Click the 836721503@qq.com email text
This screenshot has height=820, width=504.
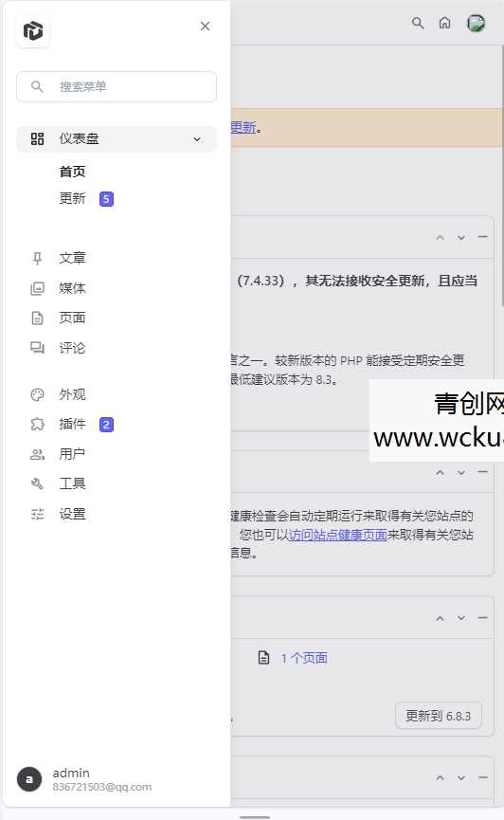[102, 787]
